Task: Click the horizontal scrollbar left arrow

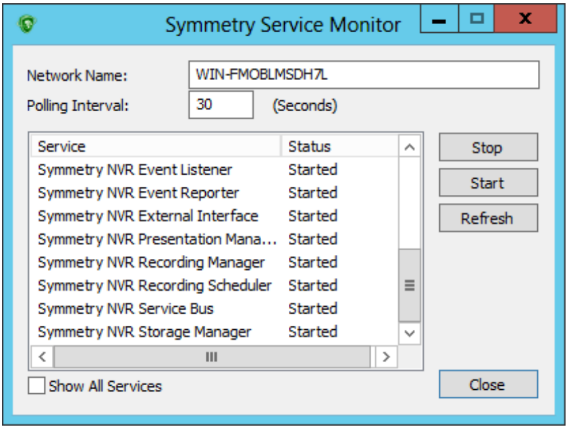Action: (x=42, y=357)
